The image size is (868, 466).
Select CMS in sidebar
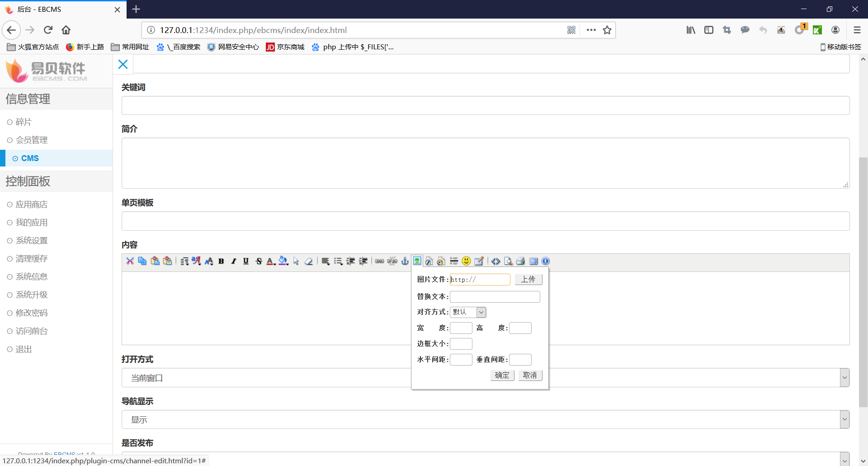30,158
